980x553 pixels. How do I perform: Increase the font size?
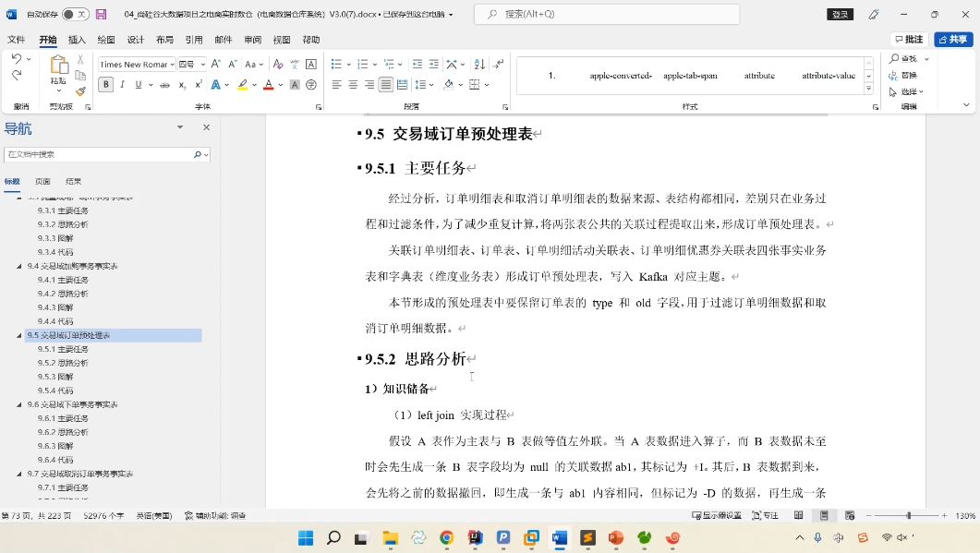(215, 64)
